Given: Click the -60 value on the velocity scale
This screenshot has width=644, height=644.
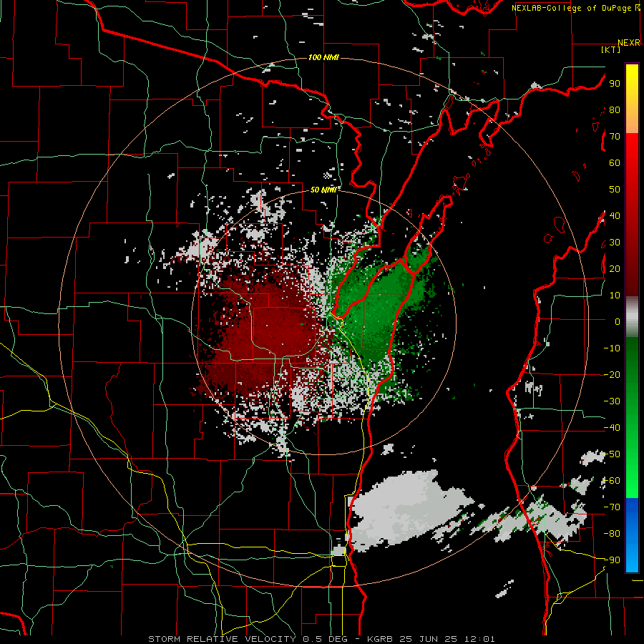Looking at the screenshot, I should pyautogui.click(x=612, y=481).
